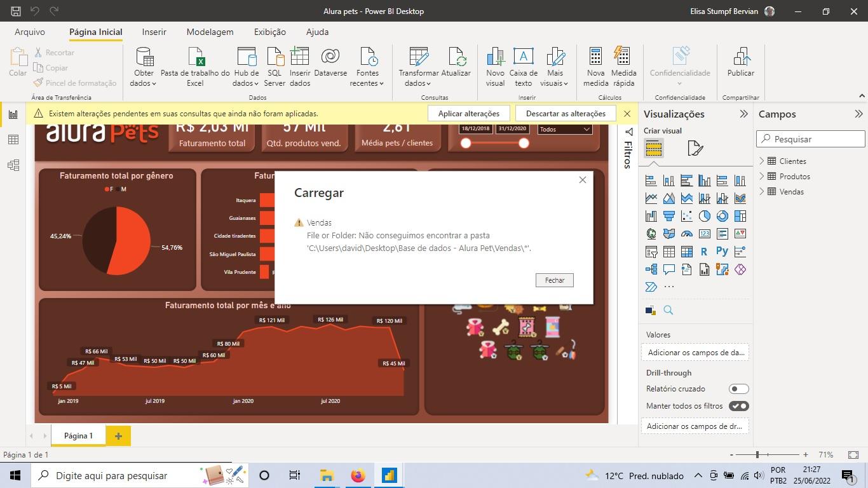Click the Fechar button in dialog
Image resolution: width=868 pixels, height=488 pixels.
(554, 280)
